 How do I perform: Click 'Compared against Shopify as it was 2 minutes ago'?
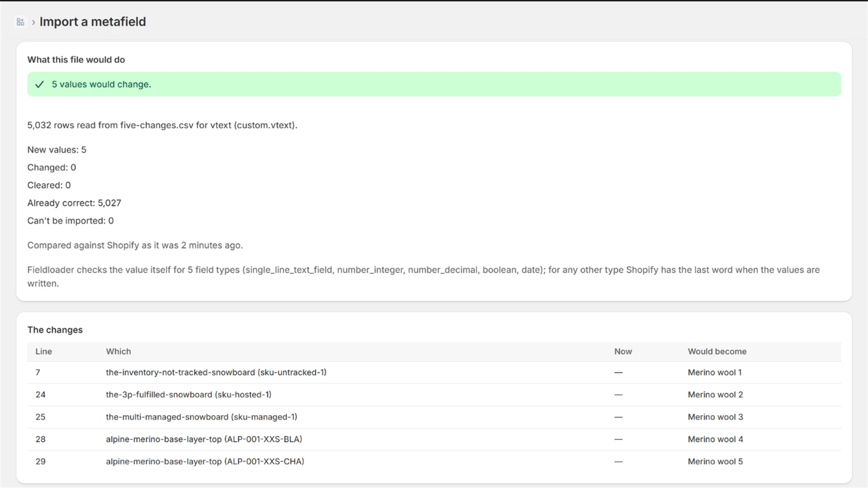click(135, 245)
